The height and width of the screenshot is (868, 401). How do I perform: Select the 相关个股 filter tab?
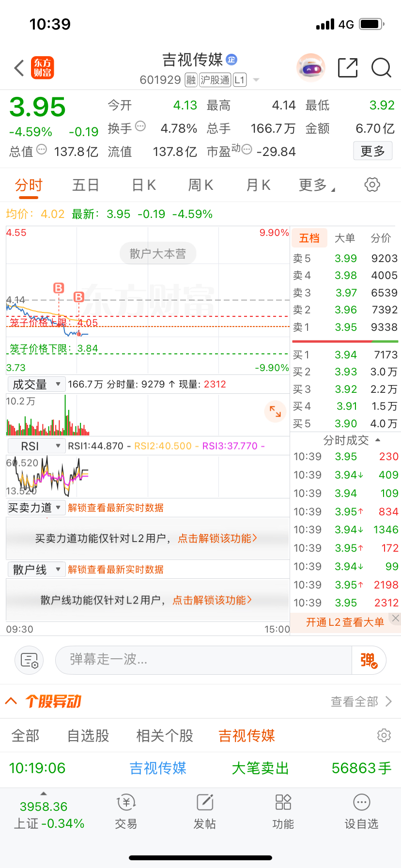165,736
